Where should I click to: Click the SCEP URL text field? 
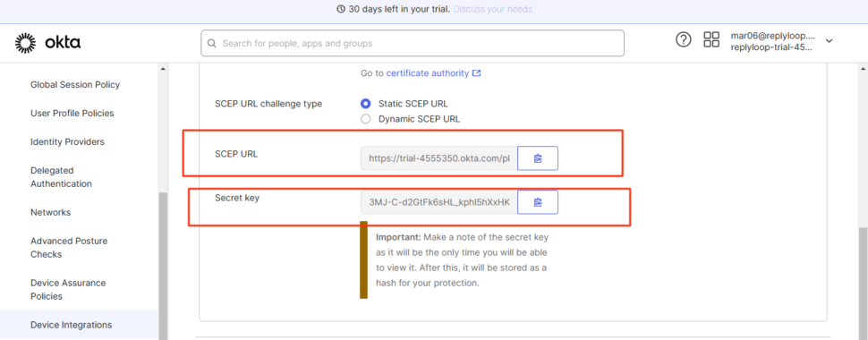coord(439,158)
